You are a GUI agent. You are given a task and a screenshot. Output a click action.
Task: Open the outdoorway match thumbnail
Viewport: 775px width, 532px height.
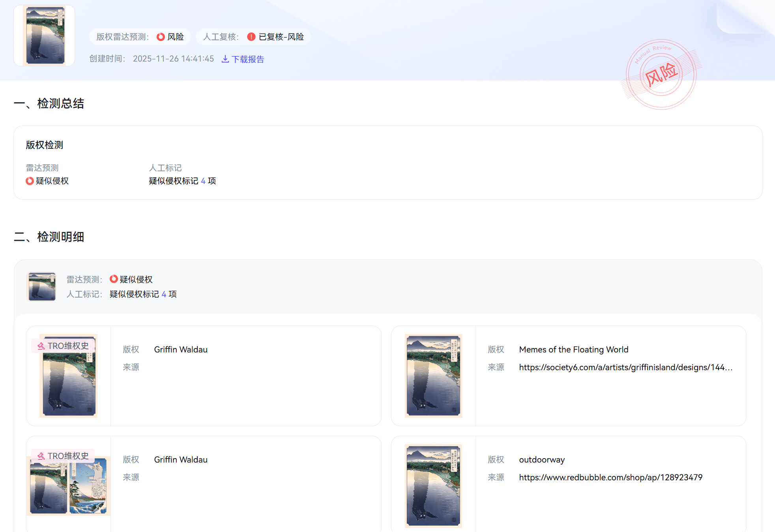(433, 486)
